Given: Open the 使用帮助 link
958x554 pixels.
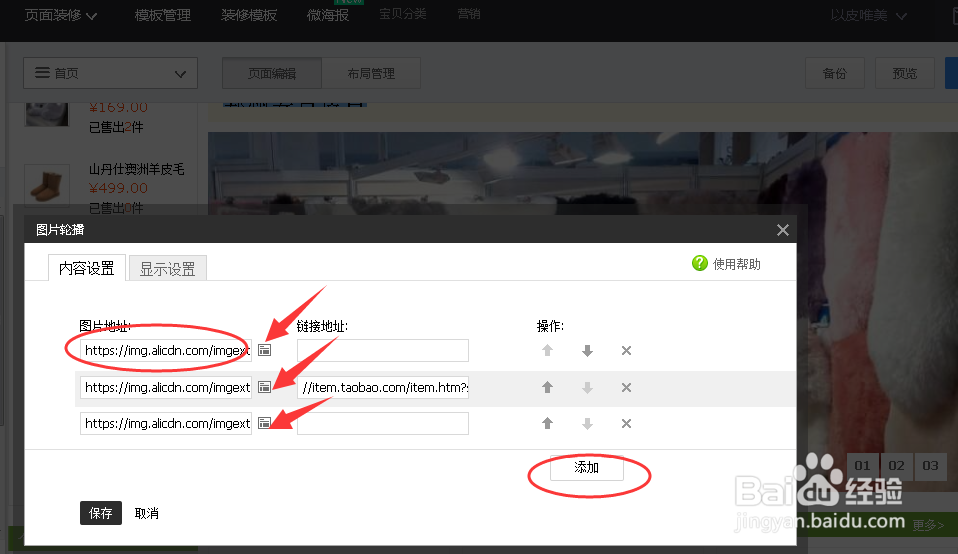Looking at the screenshot, I should [736, 264].
